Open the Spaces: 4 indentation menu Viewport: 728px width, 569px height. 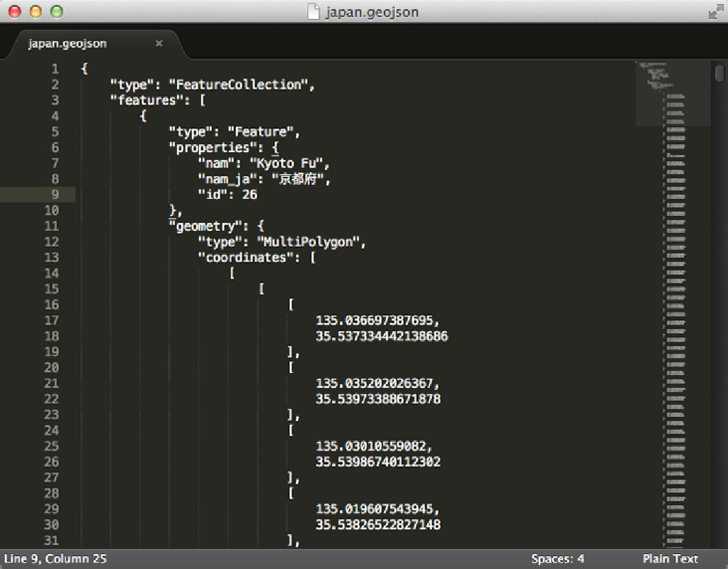tap(557, 558)
